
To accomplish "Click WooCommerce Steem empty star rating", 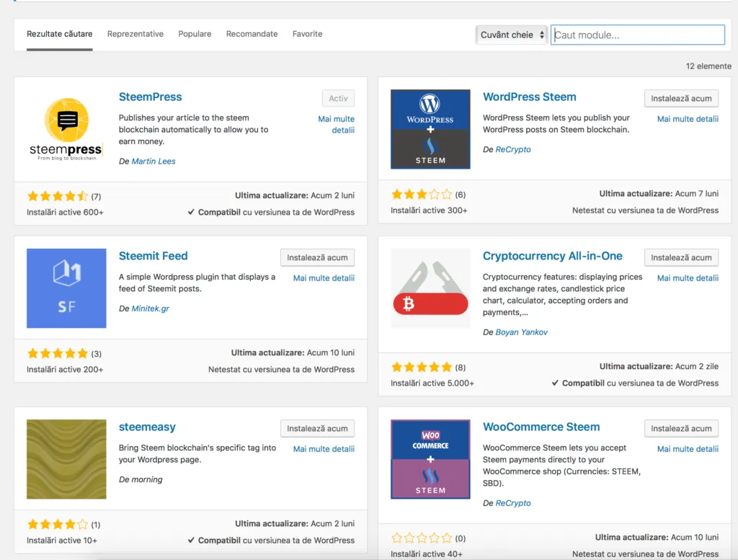I will [421, 538].
